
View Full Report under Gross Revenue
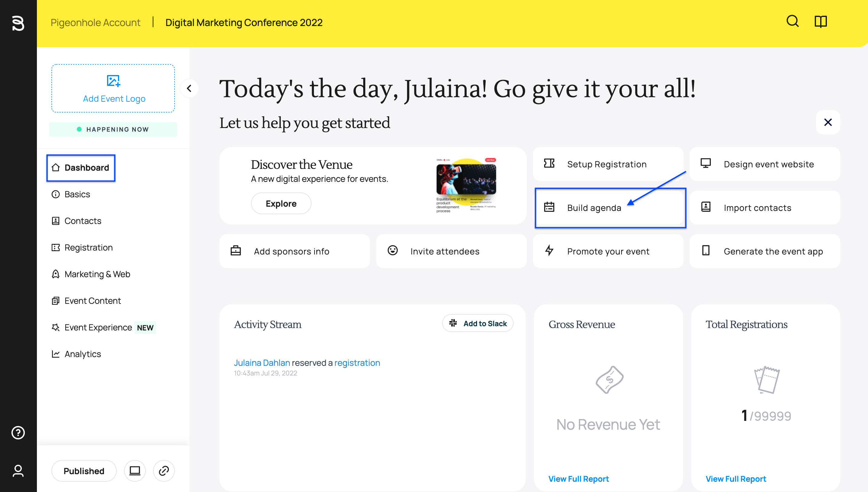click(x=578, y=479)
